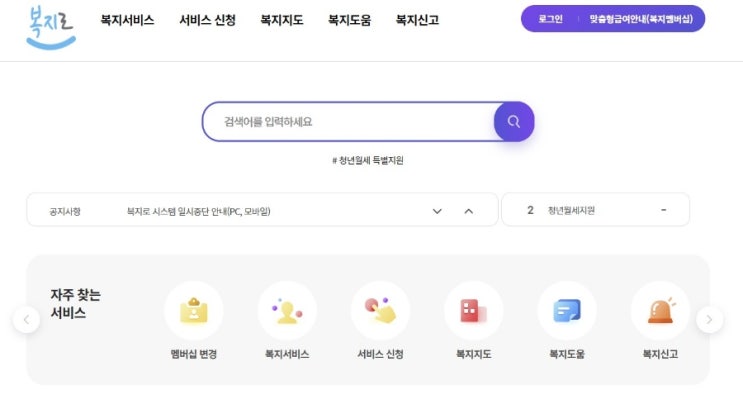Click the 복지지도 label under building icon
The width and height of the screenshot is (743, 395).
click(x=474, y=354)
